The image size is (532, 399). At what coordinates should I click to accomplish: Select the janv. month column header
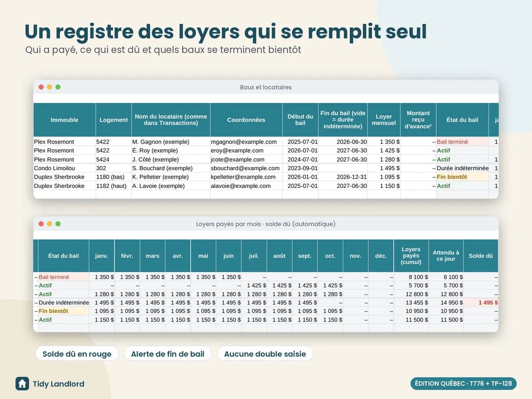pyautogui.click(x=102, y=256)
